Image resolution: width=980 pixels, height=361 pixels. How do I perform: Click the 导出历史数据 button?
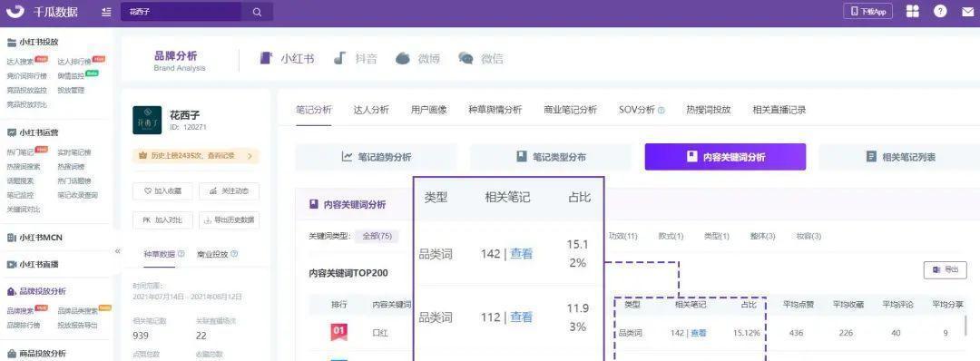(229, 220)
